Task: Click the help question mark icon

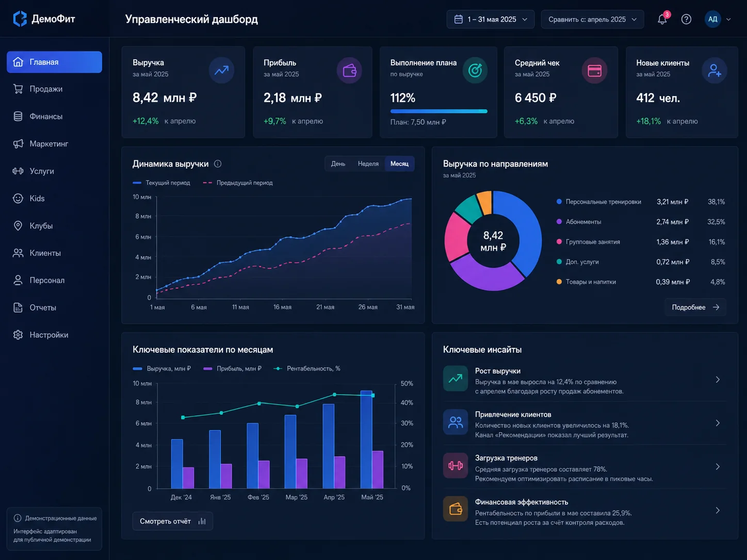Action: [x=686, y=19]
